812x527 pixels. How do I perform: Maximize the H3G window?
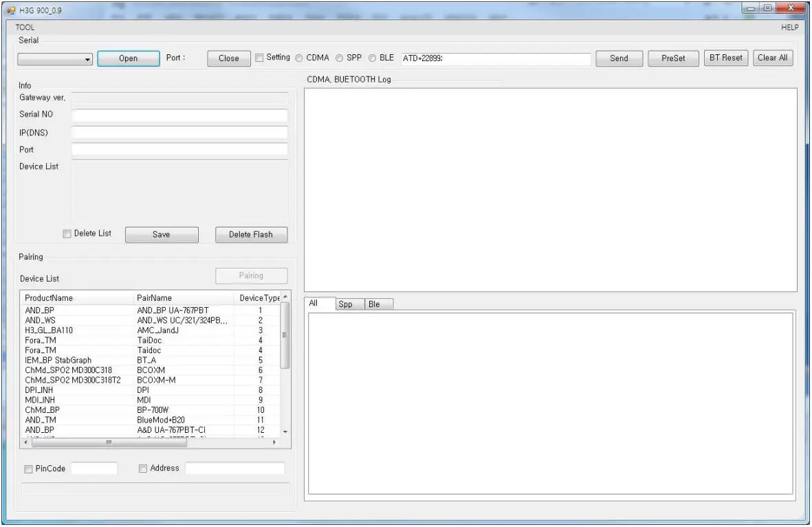767,8
